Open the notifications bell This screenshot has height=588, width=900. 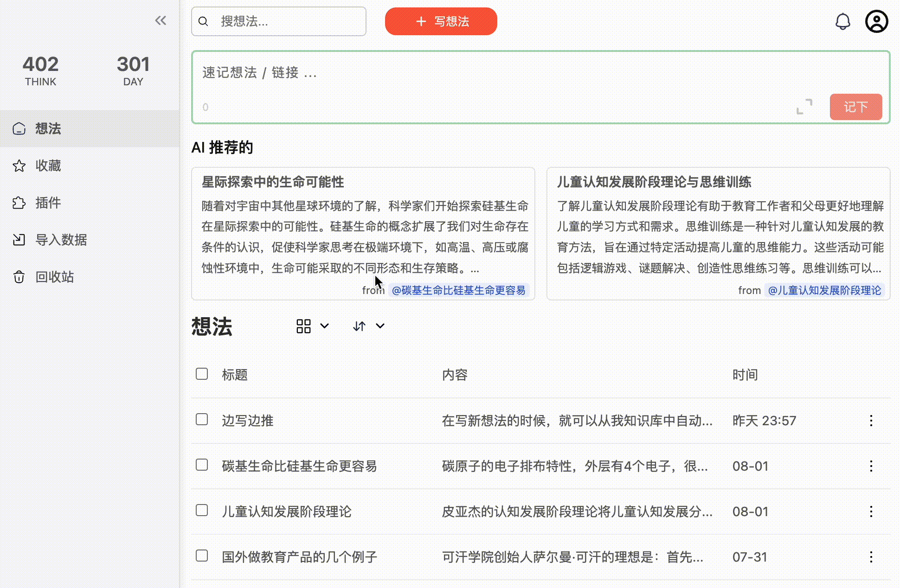842,21
